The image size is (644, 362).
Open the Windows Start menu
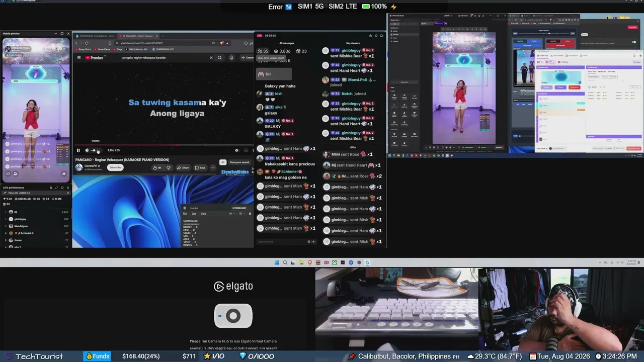click(x=277, y=262)
